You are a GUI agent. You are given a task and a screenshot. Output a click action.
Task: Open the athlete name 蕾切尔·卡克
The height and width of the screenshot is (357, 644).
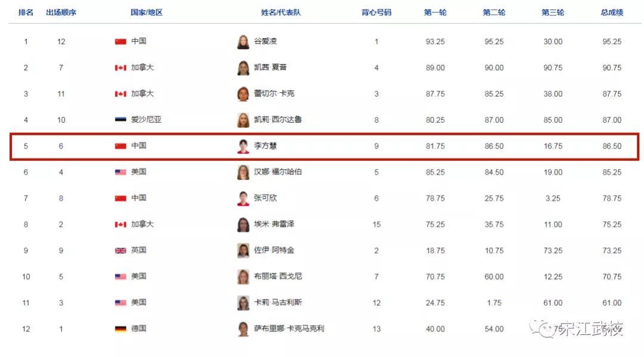pyautogui.click(x=274, y=94)
